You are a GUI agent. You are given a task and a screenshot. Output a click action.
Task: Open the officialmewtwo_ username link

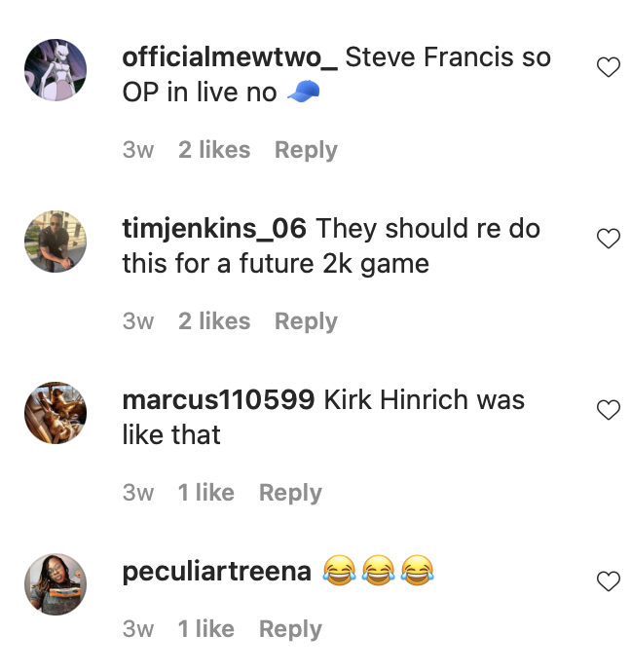[230, 57]
